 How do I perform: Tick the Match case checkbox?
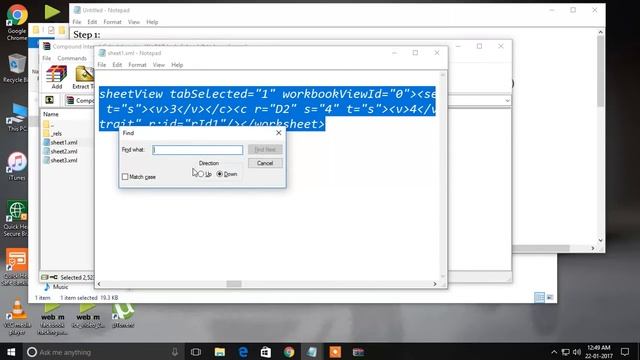125,177
